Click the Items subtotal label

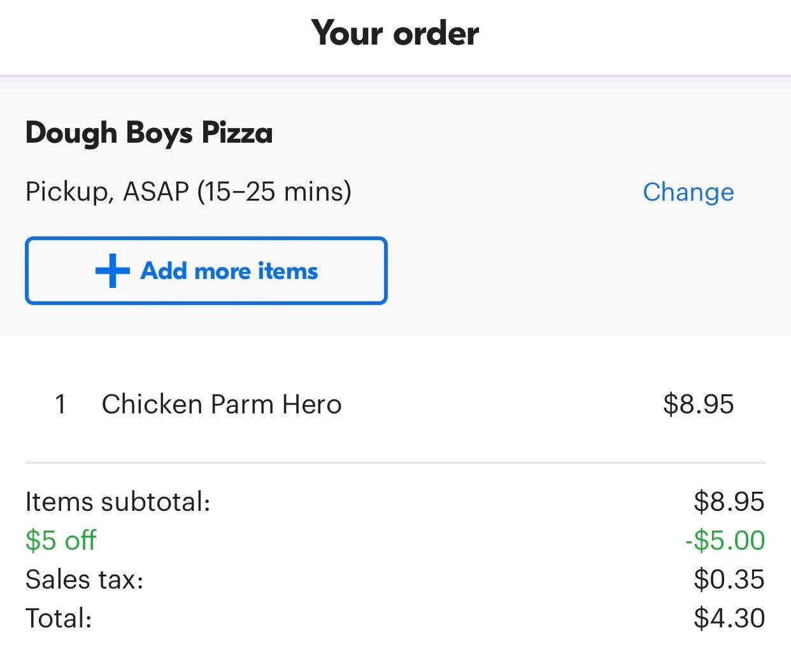click(118, 502)
